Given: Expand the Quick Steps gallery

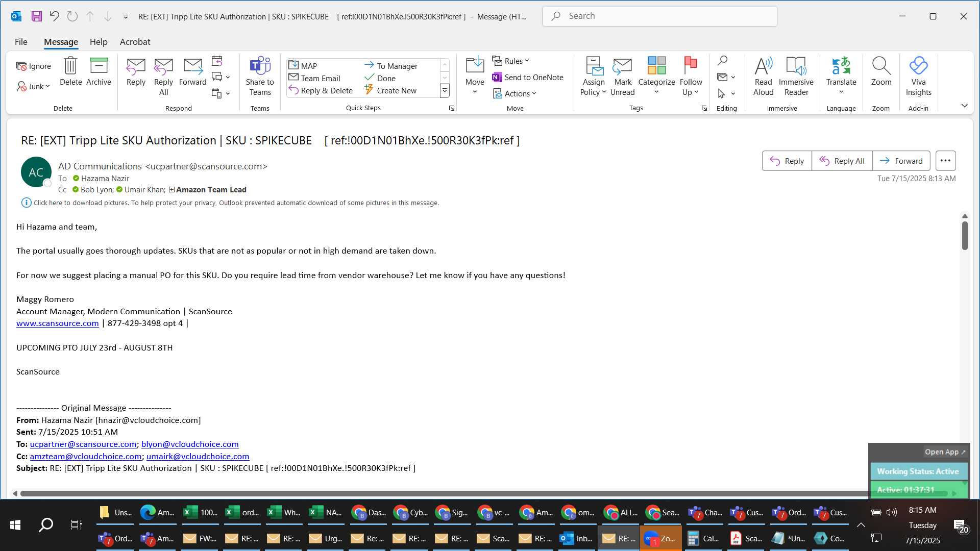Looking at the screenshot, I should [445, 91].
